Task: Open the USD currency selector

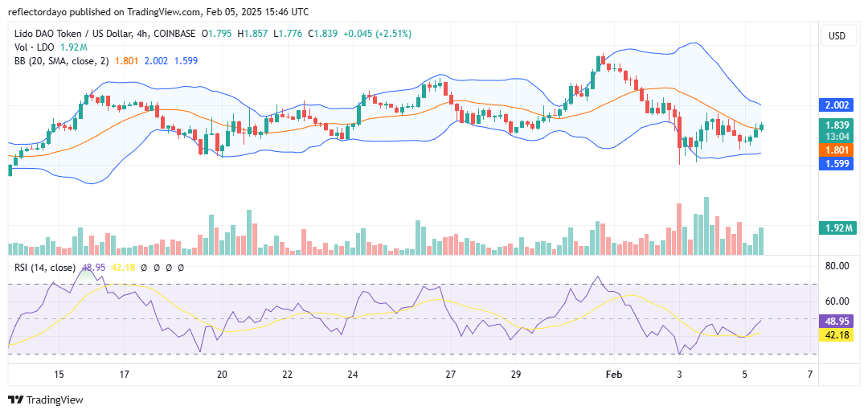Action: coord(837,36)
